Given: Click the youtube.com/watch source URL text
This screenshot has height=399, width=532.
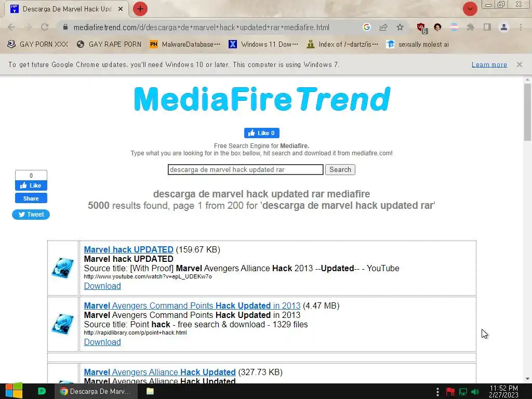Looking at the screenshot, I should point(148,276).
